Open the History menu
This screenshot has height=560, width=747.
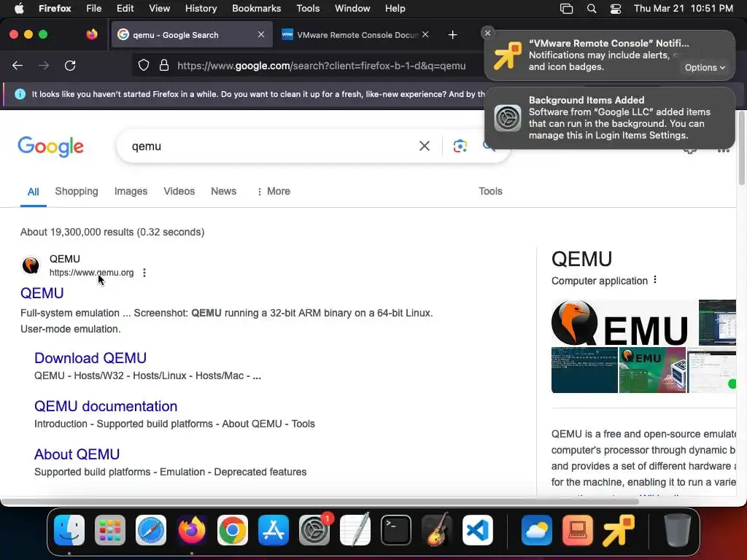pos(201,9)
